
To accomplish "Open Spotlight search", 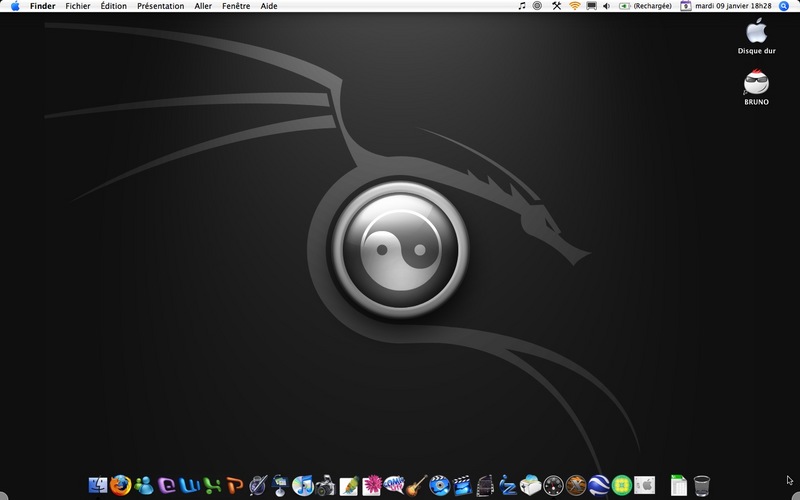I will [784, 6].
